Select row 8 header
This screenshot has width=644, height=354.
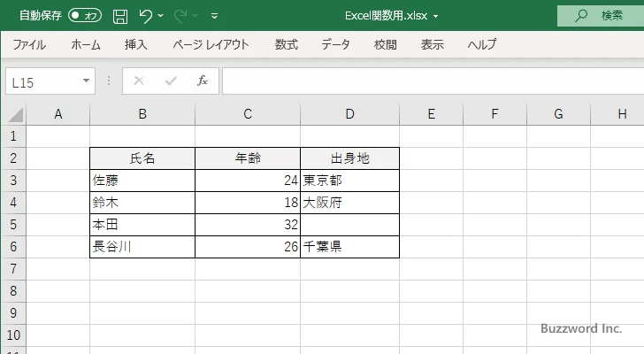(13, 291)
